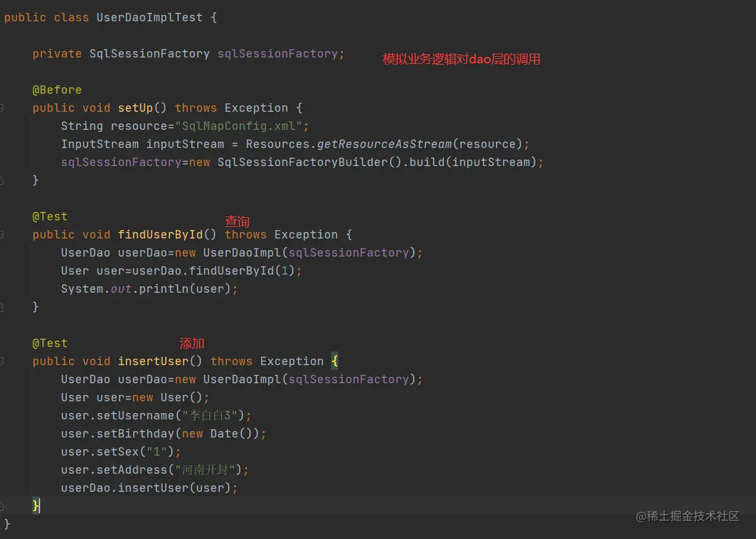This screenshot has height=539, width=756.
Task: Click getResourceAsStream method call
Action: click(384, 144)
